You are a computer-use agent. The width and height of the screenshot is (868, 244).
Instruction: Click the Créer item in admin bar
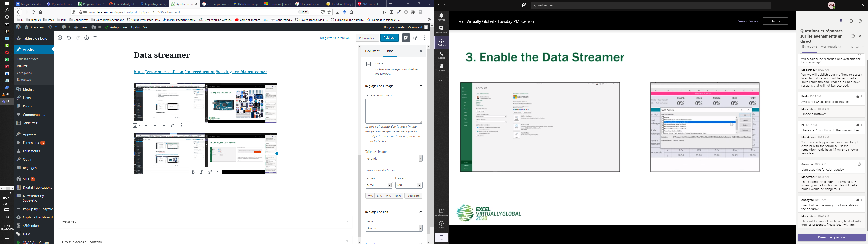81,27
